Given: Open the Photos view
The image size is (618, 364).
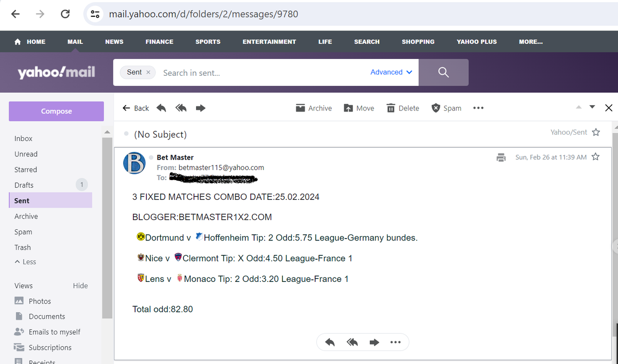Looking at the screenshot, I should pos(33,301).
